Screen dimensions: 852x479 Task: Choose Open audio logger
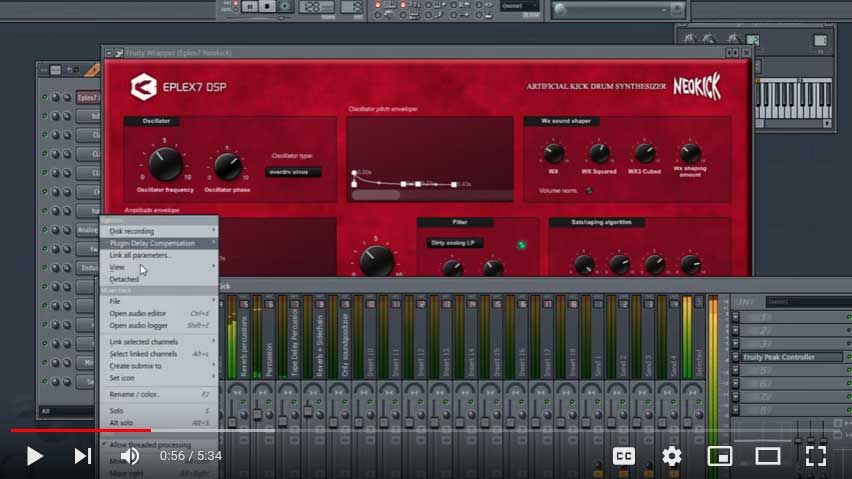pos(159,325)
